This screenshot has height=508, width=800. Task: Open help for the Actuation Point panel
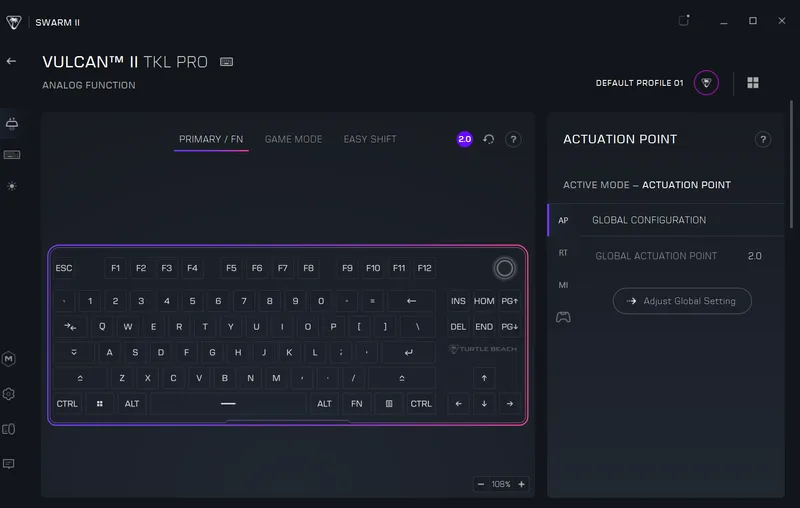click(x=763, y=139)
